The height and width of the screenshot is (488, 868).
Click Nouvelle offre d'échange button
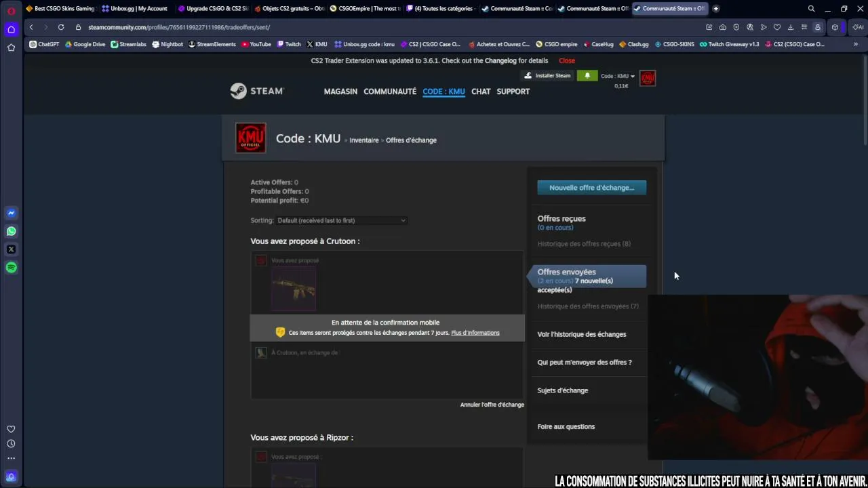pos(592,188)
